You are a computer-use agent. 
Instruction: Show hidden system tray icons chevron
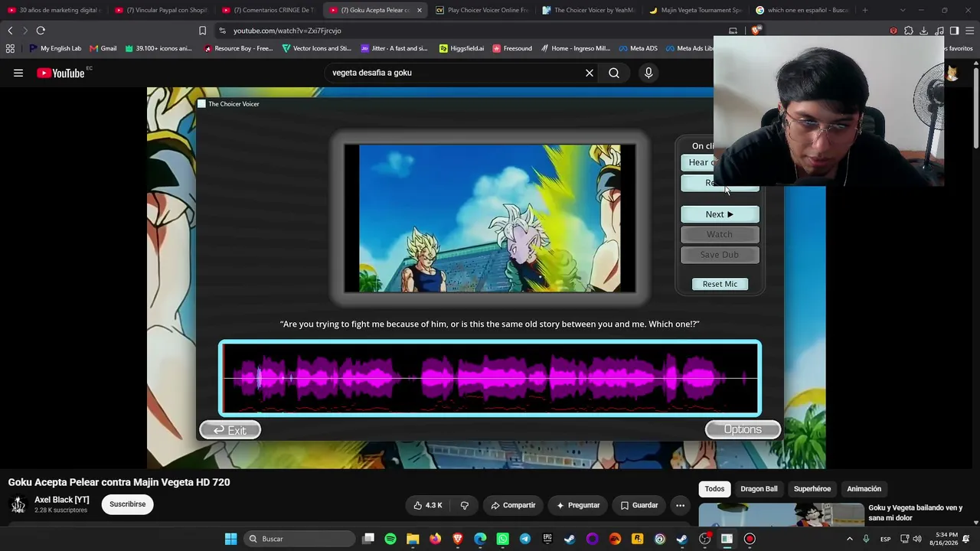click(849, 539)
